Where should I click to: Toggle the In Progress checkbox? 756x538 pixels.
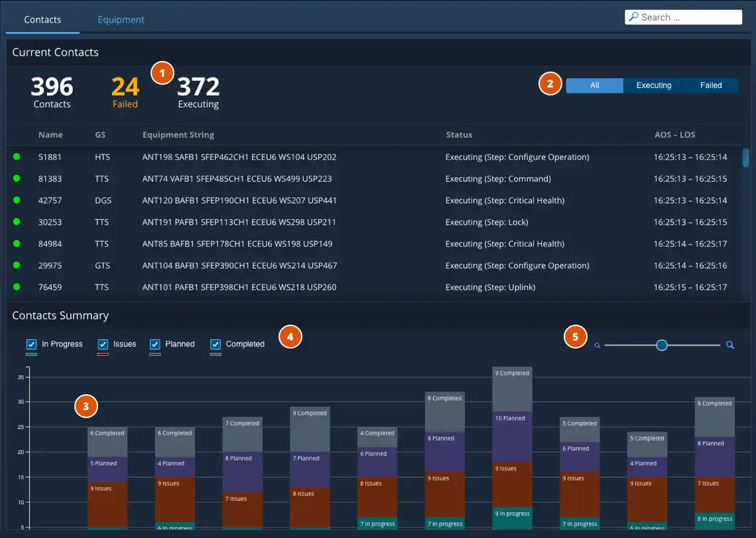[31, 345]
